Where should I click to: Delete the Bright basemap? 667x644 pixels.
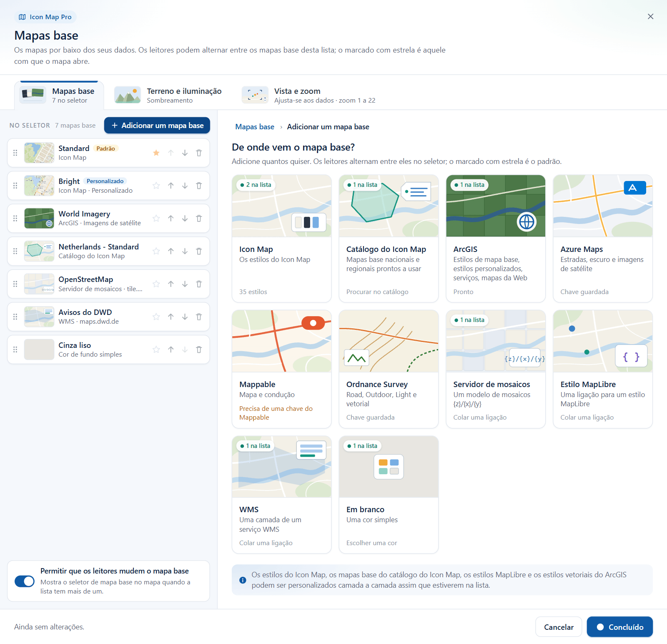point(199,186)
